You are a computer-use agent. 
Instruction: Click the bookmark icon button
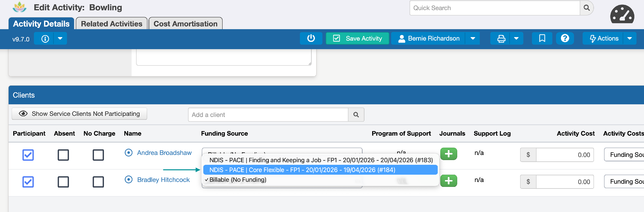542,38
